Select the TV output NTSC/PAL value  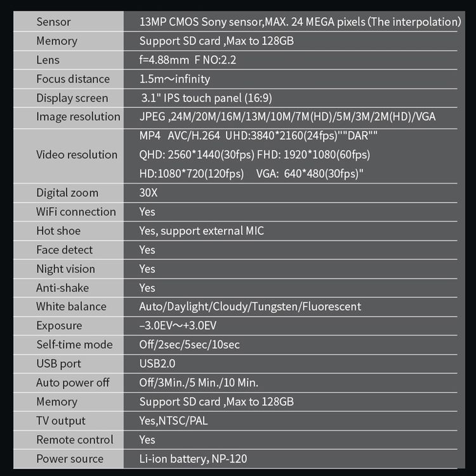point(174,421)
